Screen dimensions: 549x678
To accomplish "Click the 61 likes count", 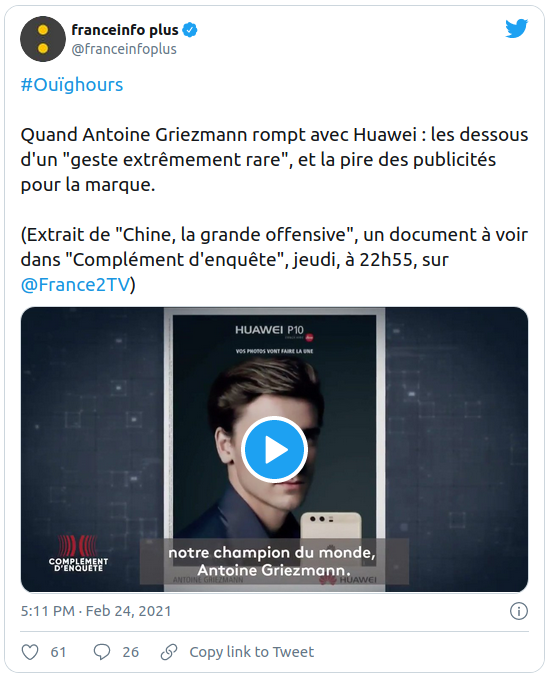I will [58, 652].
